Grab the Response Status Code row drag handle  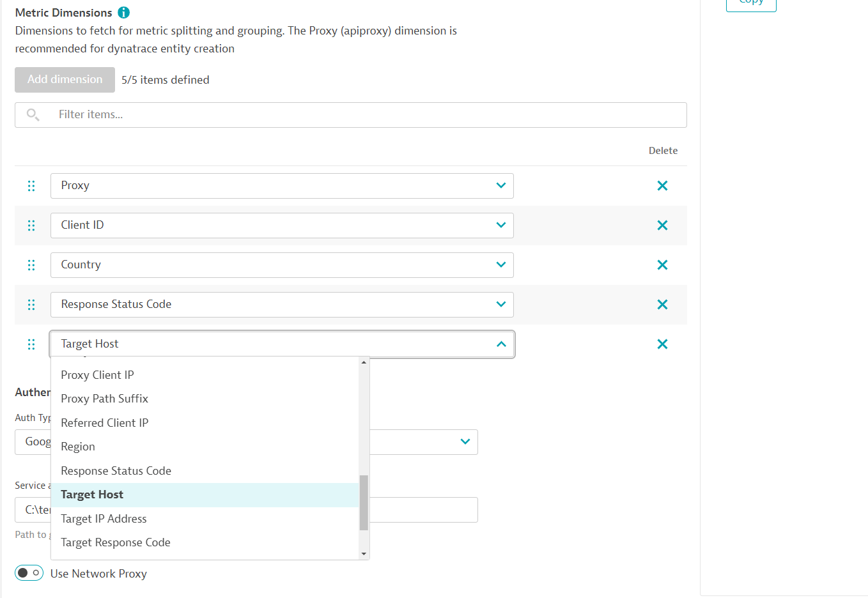[x=31, y=305]
